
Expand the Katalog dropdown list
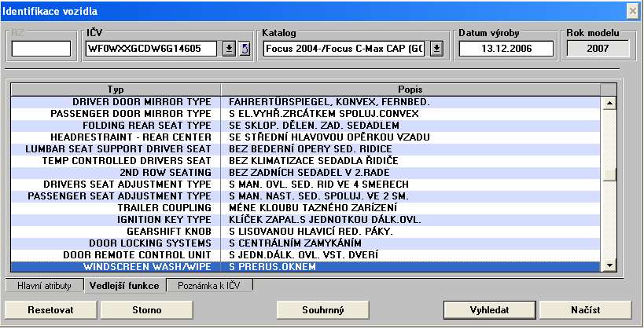coord(437,49)
